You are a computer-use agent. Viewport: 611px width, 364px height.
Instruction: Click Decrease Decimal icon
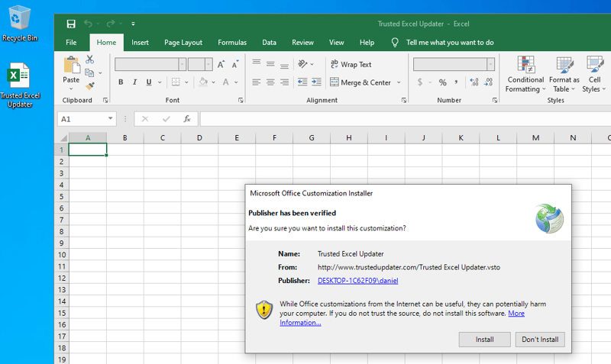(x=488, y=82)
